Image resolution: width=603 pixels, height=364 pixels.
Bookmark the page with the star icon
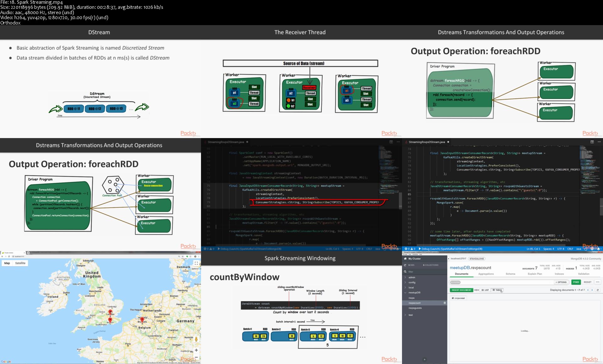(x=183, y=256)
